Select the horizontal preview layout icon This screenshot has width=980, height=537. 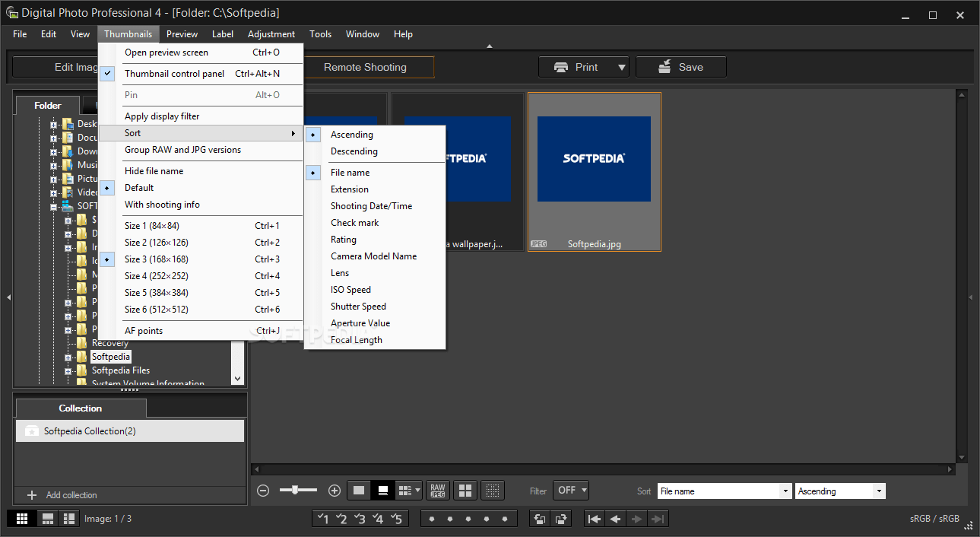coord(47,518)
